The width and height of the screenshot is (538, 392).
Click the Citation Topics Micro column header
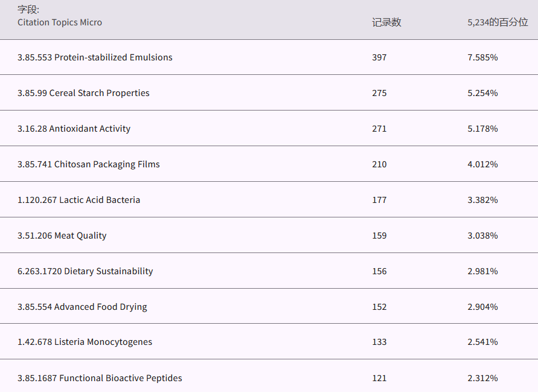60,22
